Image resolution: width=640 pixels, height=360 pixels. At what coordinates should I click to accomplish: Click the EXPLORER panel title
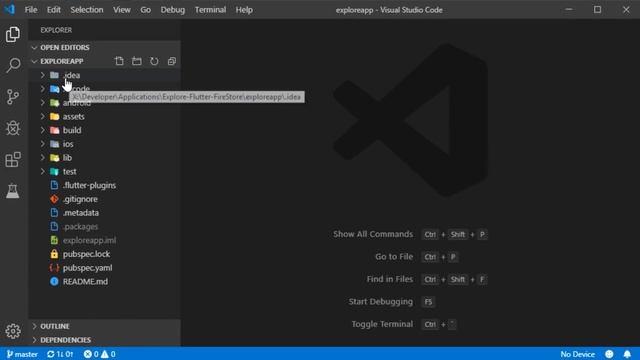pos(56,30)
